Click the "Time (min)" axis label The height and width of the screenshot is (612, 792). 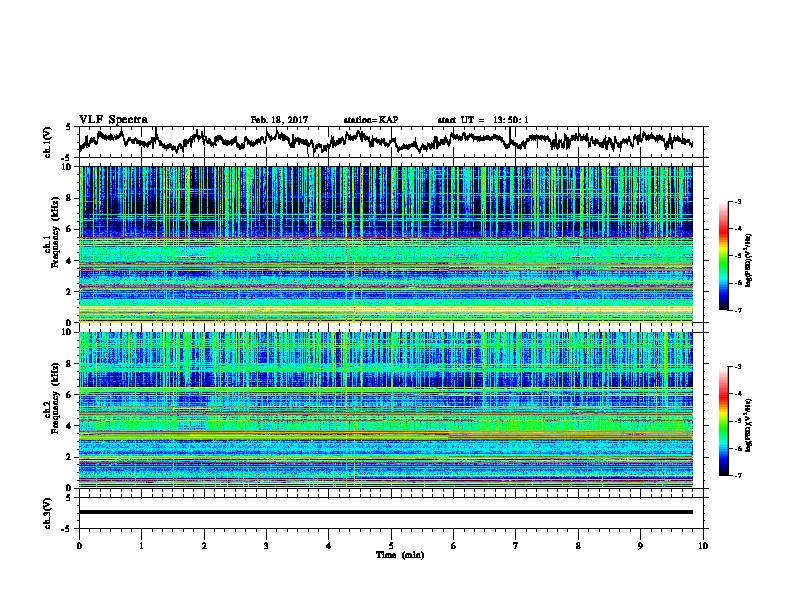coord(400,555)
